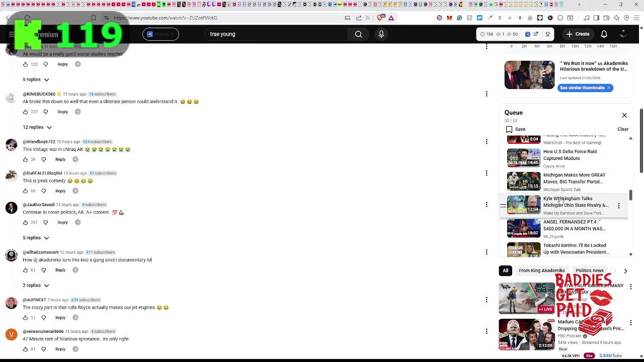Open the vidIQ Filters dropdown
Screen dimensions: 644x362
click(160, 34)
